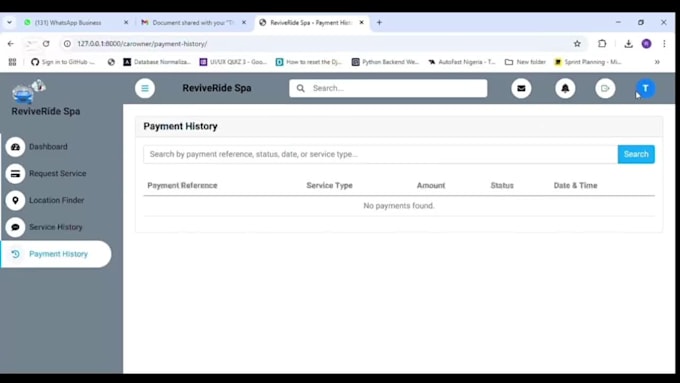Click the payment reference search field

380,154
